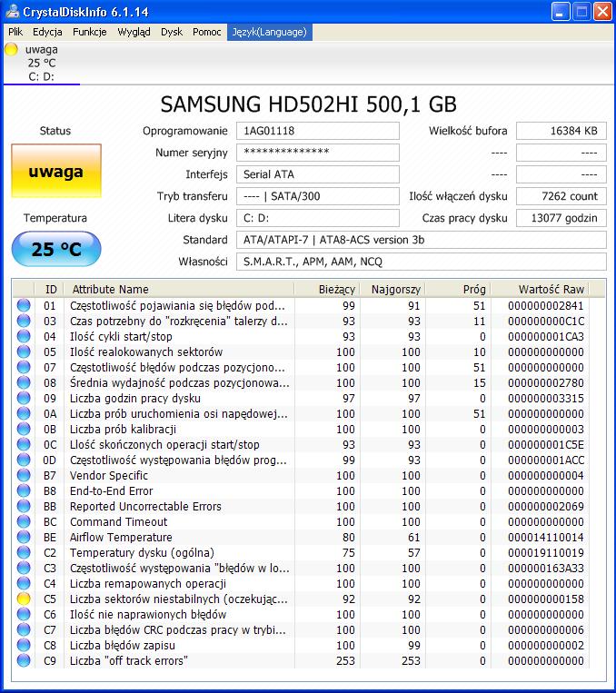The width and height of the screenshot is (616, 693).
Task: Click the blue status icon of attribute C8
Action: [x=24, y=645]
